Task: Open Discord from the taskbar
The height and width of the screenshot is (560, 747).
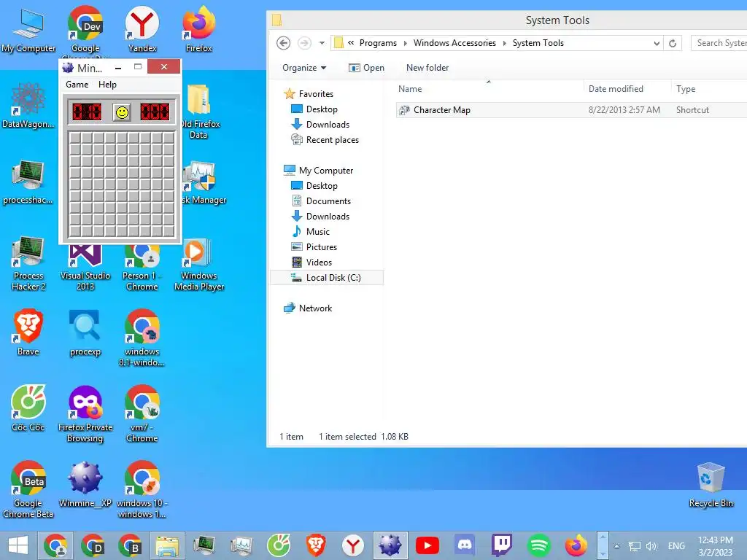Action: [x=465, y=545]
